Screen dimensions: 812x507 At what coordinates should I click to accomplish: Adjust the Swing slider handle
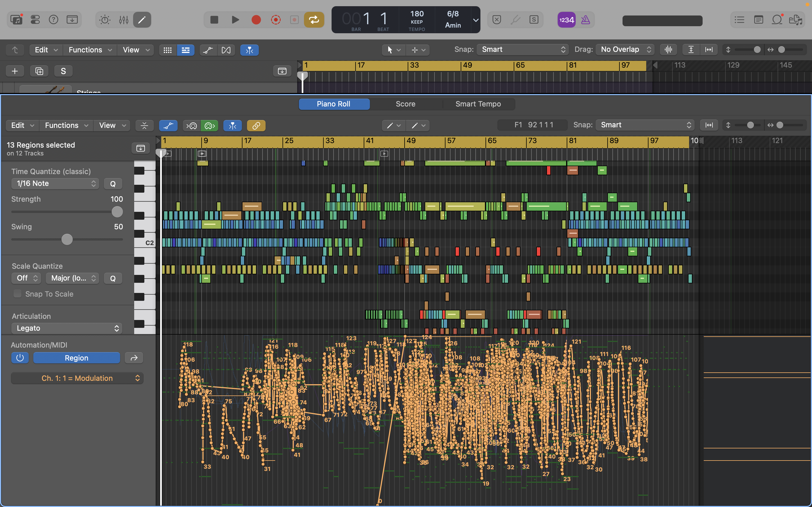click(67, 239)
